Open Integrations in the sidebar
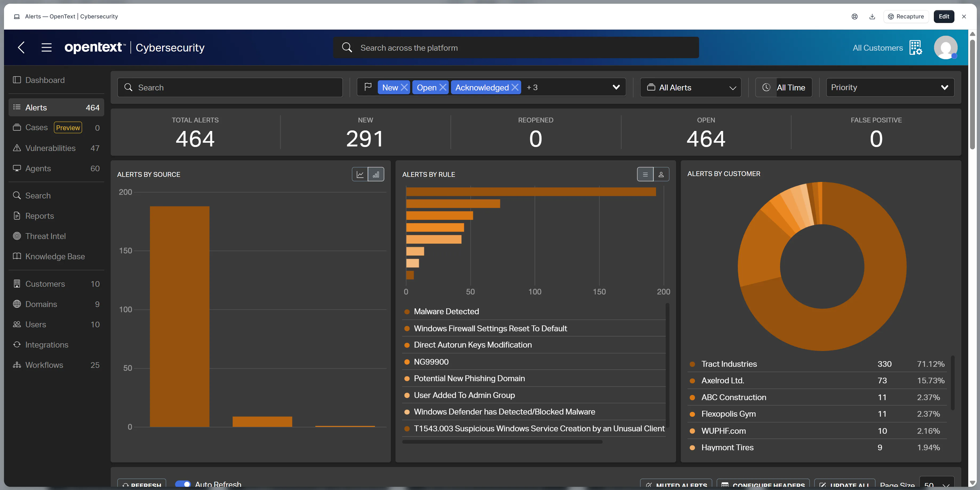Viewport: 980px width, 490px height. pos(56,345)
